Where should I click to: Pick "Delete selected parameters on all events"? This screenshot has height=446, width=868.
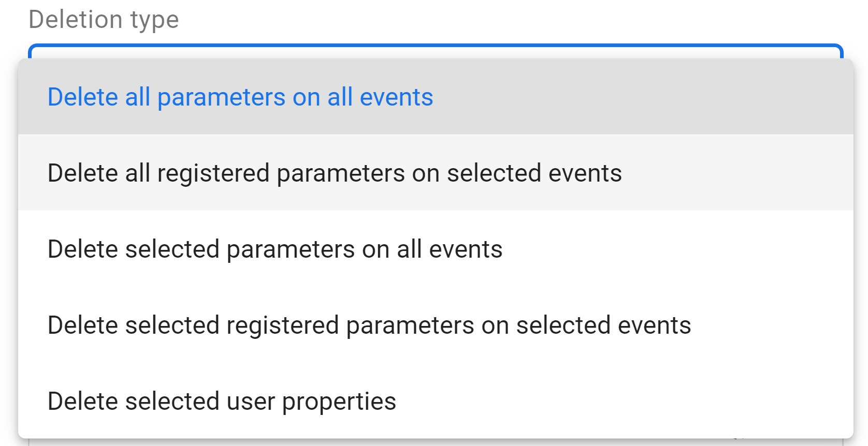[274, 249]
